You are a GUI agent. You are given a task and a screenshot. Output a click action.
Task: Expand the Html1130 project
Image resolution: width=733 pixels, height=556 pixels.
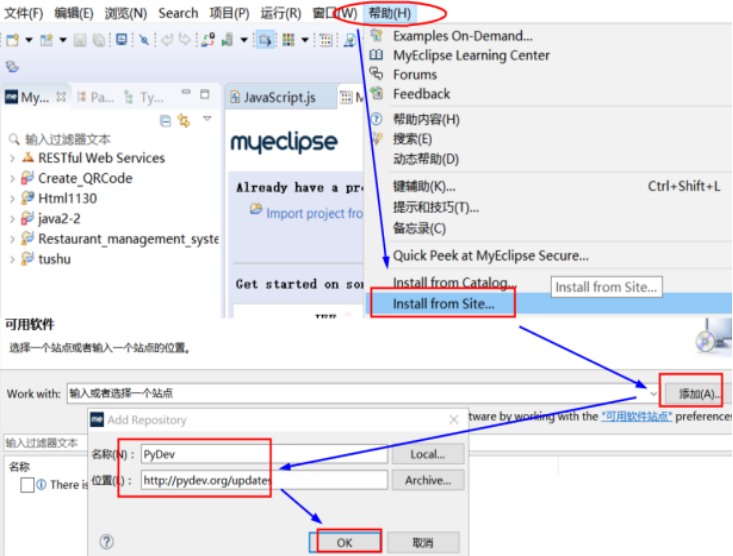coord(12,199)
